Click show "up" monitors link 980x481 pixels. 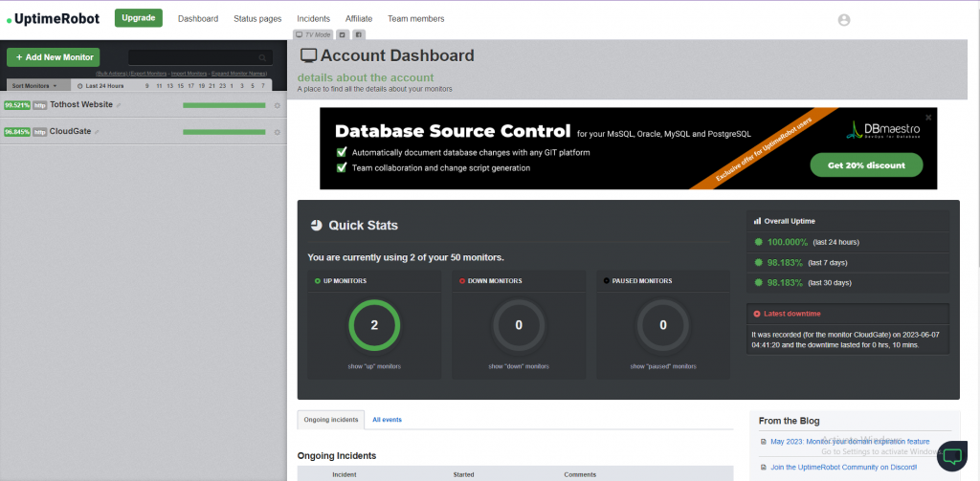(374, 366)
